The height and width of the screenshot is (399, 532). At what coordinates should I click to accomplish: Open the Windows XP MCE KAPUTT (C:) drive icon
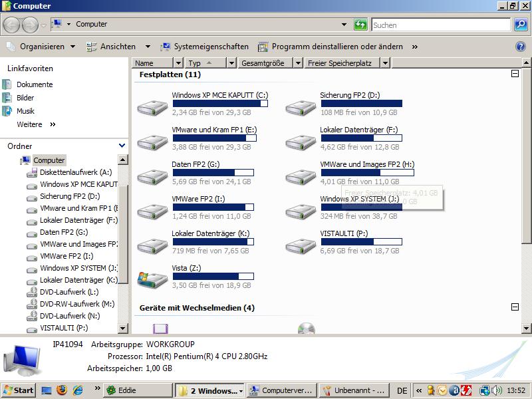coord(152,107)
